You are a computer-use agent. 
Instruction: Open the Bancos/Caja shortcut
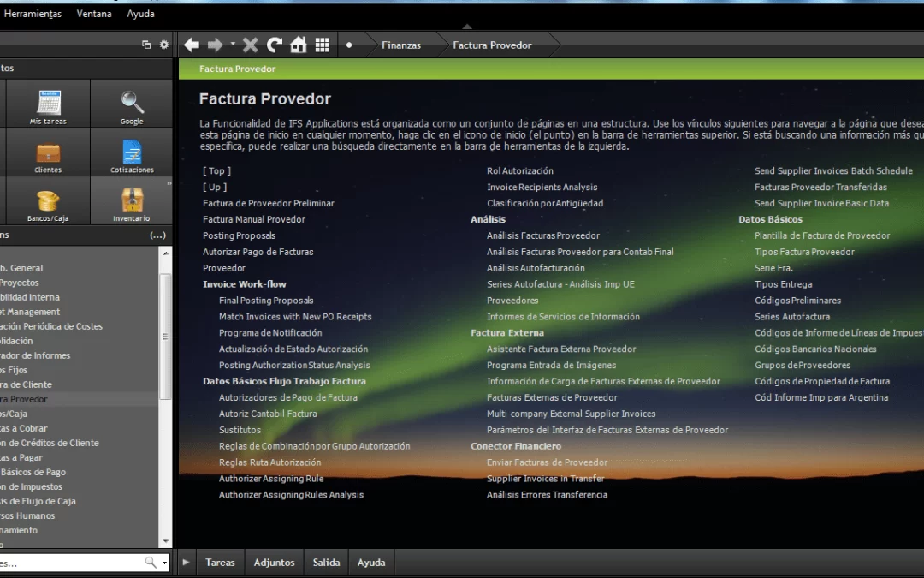[48, 203]
